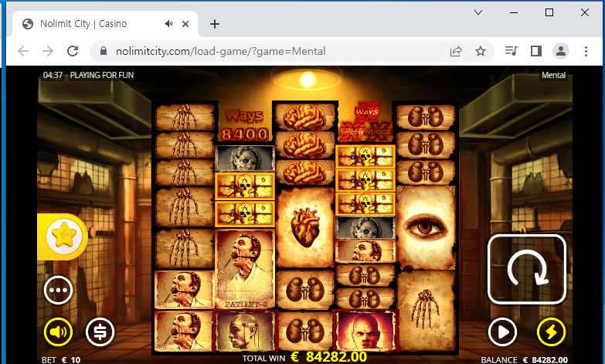Image resolution: width=605 pixels, height=364 pixels.
Task: Open the user profile avatar menu
Action: click(x=561, y=51)
